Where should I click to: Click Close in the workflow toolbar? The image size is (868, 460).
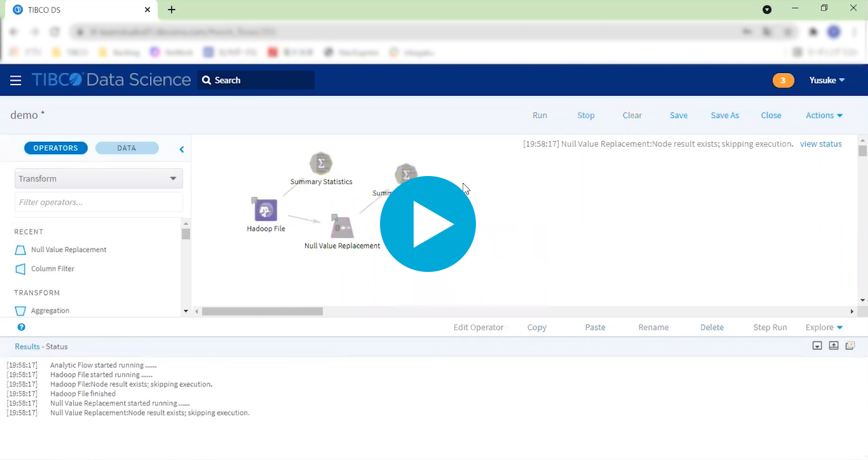click(x=771, y=115)
